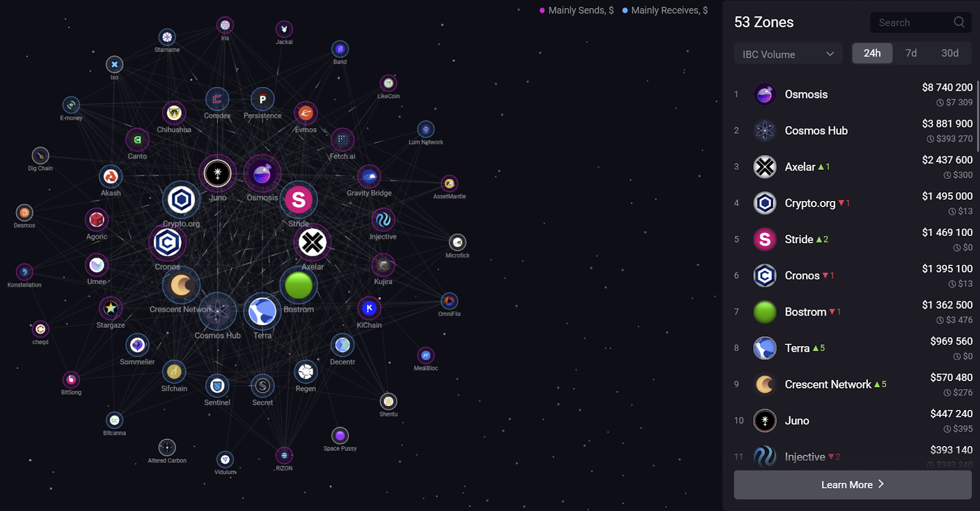980x511 pixels.
Task: Open the Juno row in the zones list
Action: click(853, 420)
